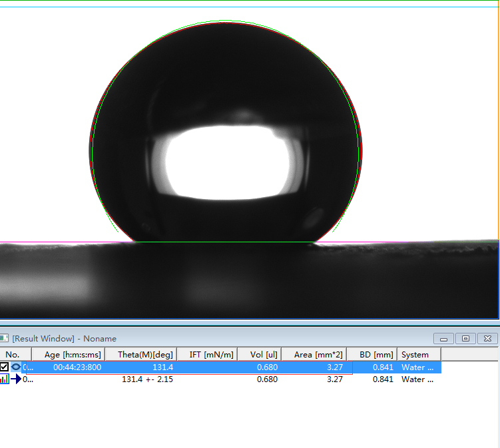
Task: Click the bar chart statistics icon in the second row
Action: (5, 379)
